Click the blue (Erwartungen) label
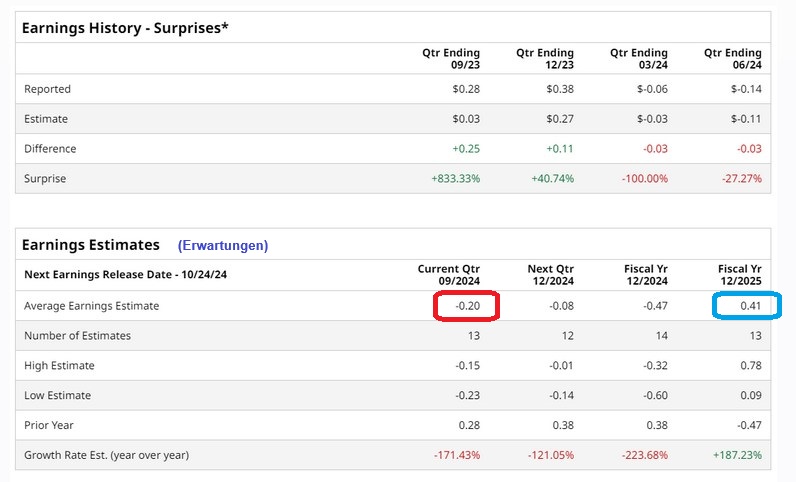The width and height of the screenshot is (796, 482). (x=223, y=245)
